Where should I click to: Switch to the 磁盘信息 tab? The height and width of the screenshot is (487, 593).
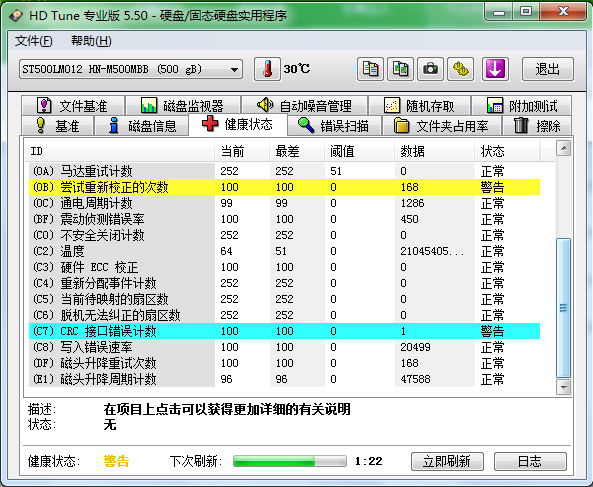141,126
